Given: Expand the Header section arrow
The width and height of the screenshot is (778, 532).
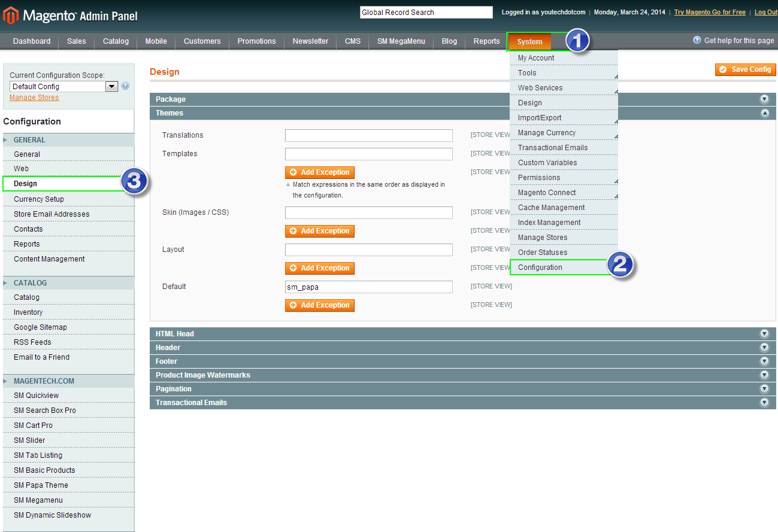Looking at the screenshot, I should coord(764,348).
